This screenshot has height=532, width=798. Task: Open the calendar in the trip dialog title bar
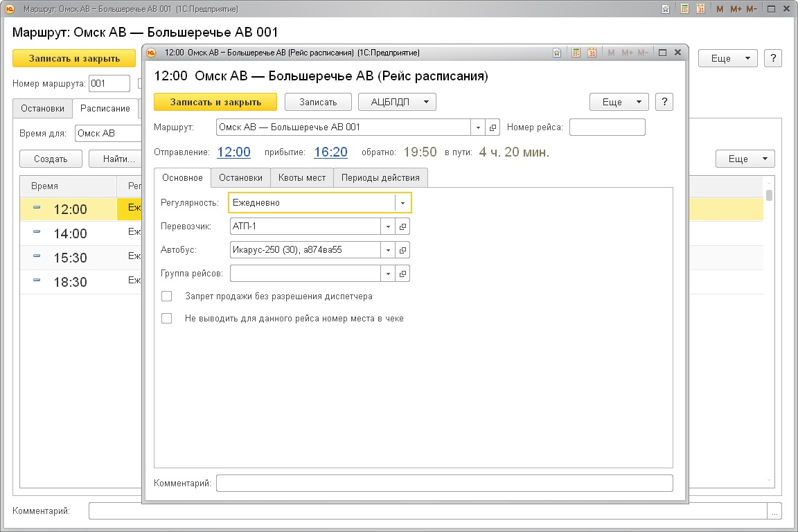point(592,53)
